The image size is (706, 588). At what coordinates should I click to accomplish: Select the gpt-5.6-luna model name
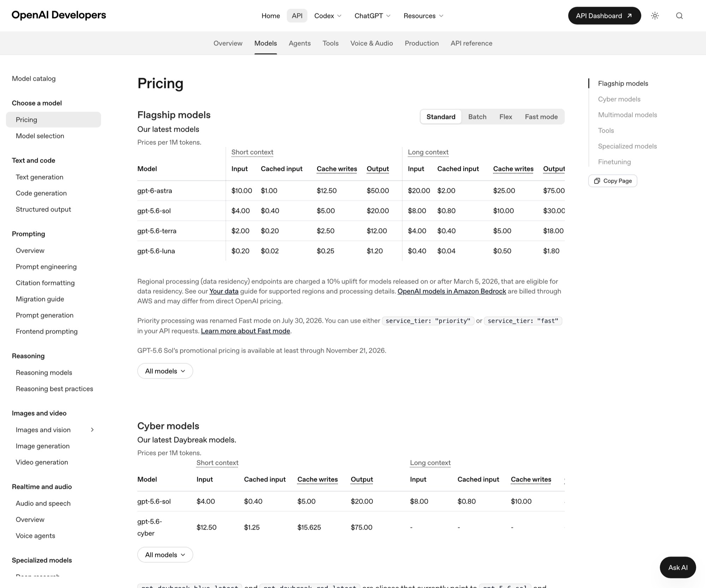click(x=156, y=251)
